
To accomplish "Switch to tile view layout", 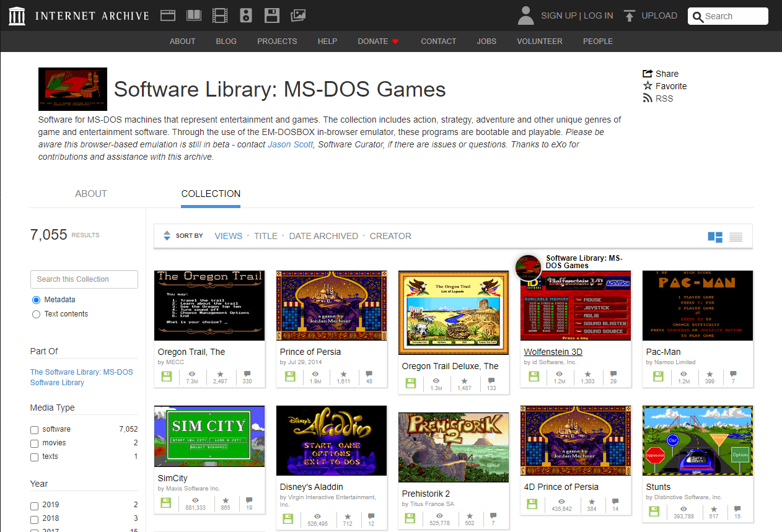I will (715, 237).
